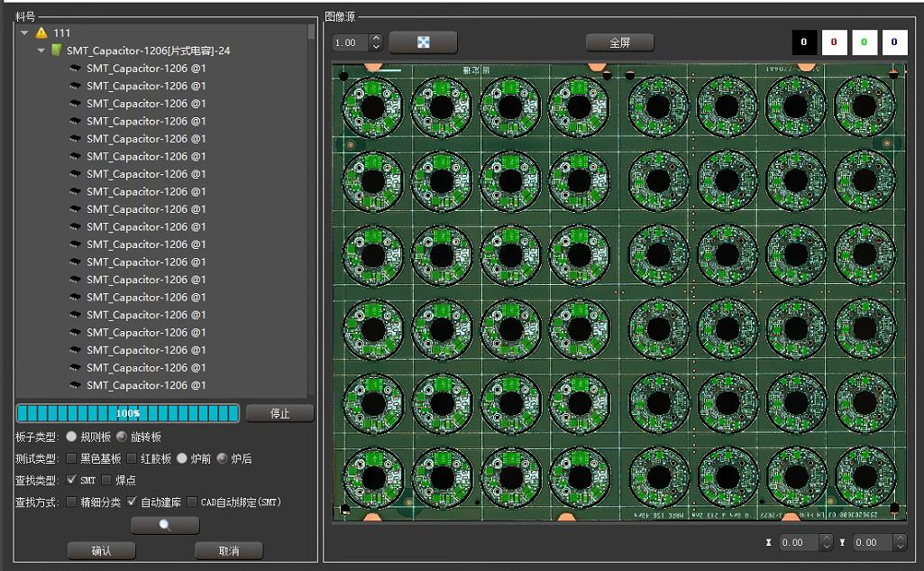Uncheck the SMT search type checkbox
This screenshot has height=571, width=924.
(71, 480)
